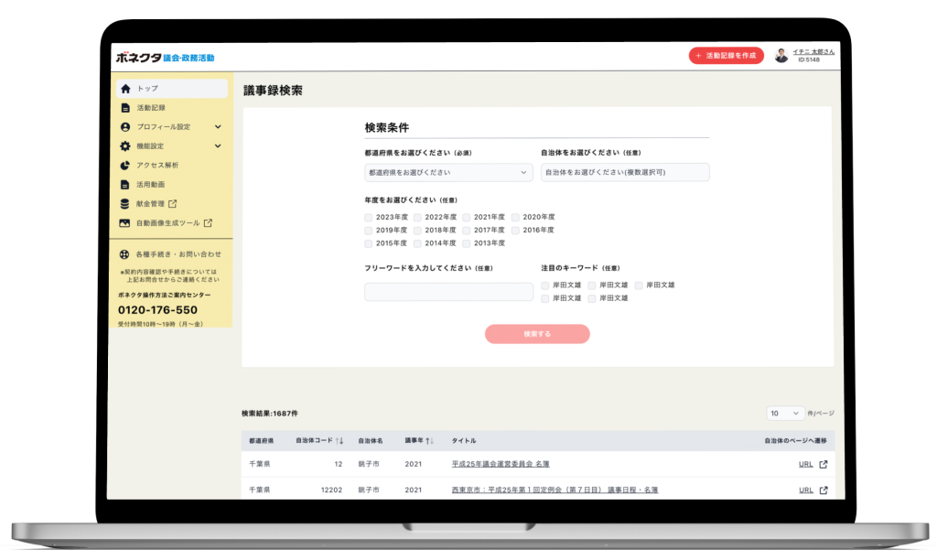
Task: Click the イチニ 太郎さん user name link
Action: click(813, 52)
